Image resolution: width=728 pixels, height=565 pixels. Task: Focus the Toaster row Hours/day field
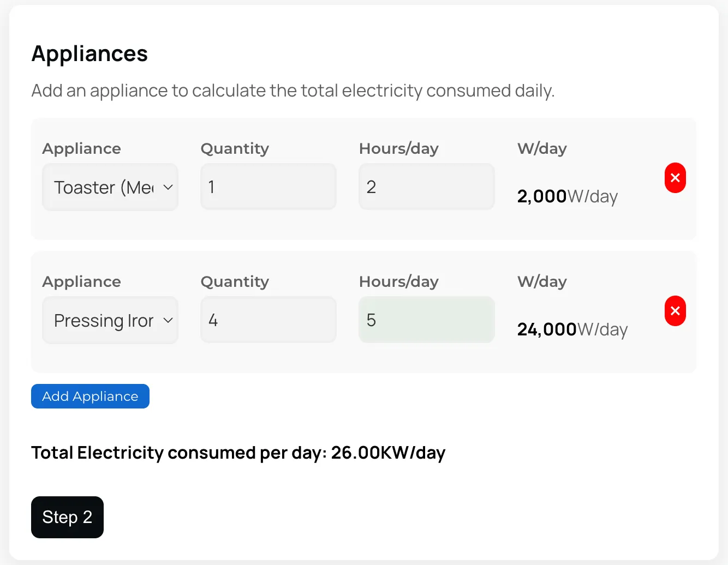tap(426, 187)
